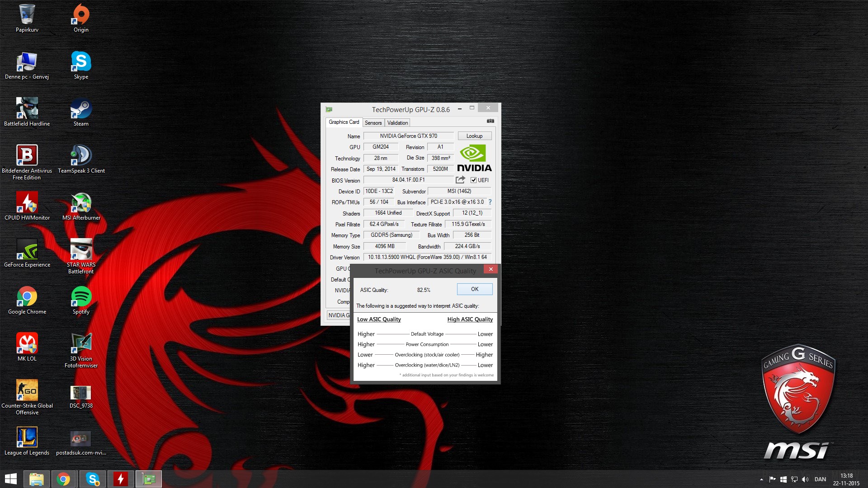Open Google Chrome desktop shortcut
This screenshot has height=488, width=868.
point(27,300)
